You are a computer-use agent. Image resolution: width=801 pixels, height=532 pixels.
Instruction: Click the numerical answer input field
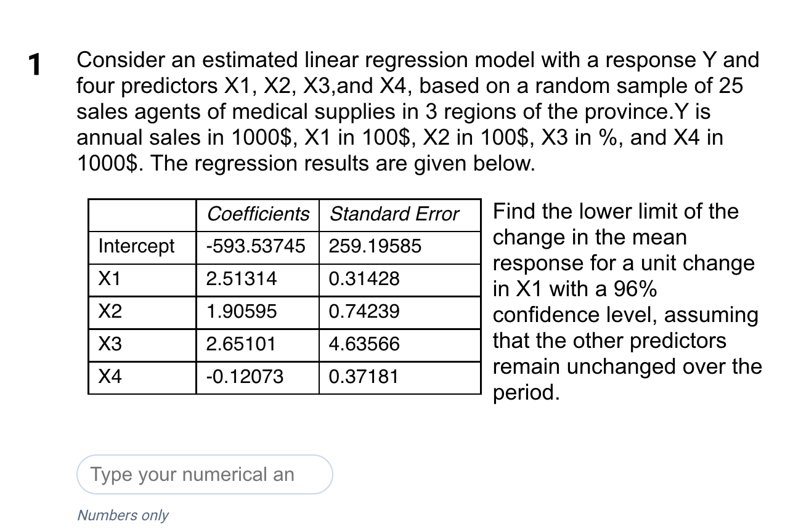tap(203, 474)
